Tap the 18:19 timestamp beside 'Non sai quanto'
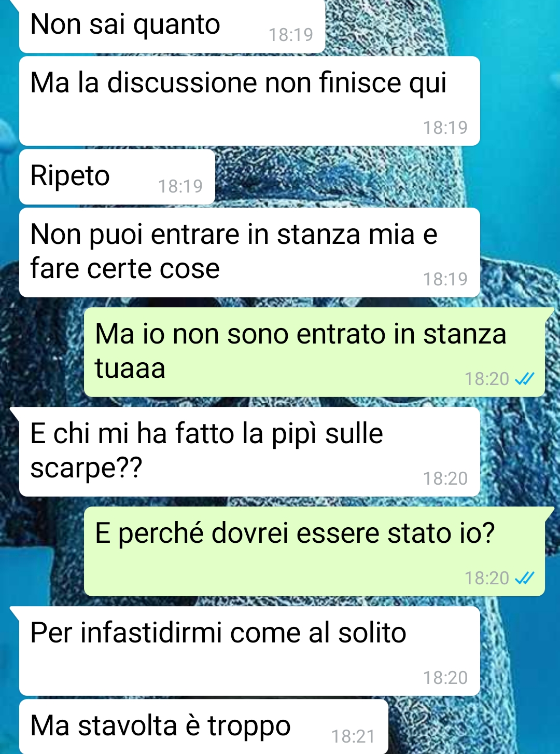Viewport: 560px width, 754px height. pyautogui.click(x=291, y=35)
